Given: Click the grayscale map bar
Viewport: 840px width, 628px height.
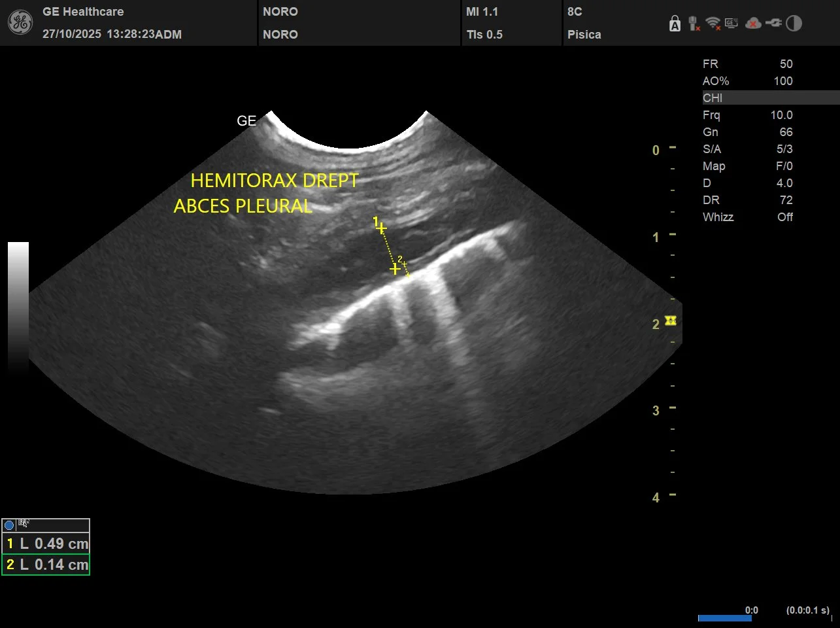Looking at the screenshot, I should (x=18, y=307).
